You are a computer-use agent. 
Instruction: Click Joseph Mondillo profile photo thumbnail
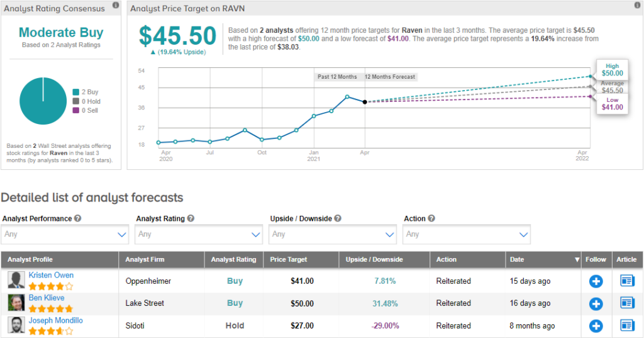click(16, 325)
